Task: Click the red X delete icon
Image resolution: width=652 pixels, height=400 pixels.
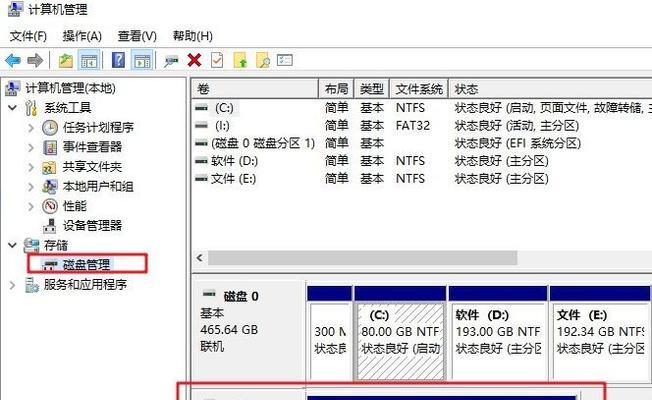Action: click(x=194, y=60)
